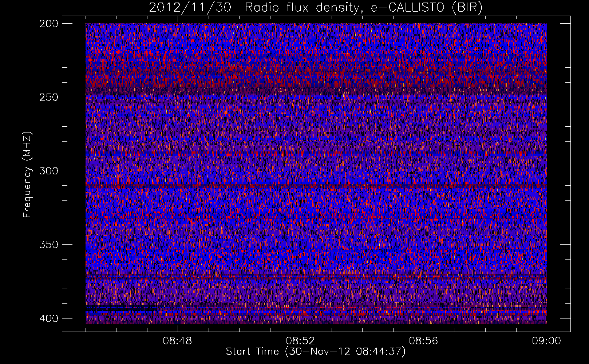Click the plot title text "2012/11/30 Radio flux density, e-CALLISTO (BIR)"

[316, 8]
